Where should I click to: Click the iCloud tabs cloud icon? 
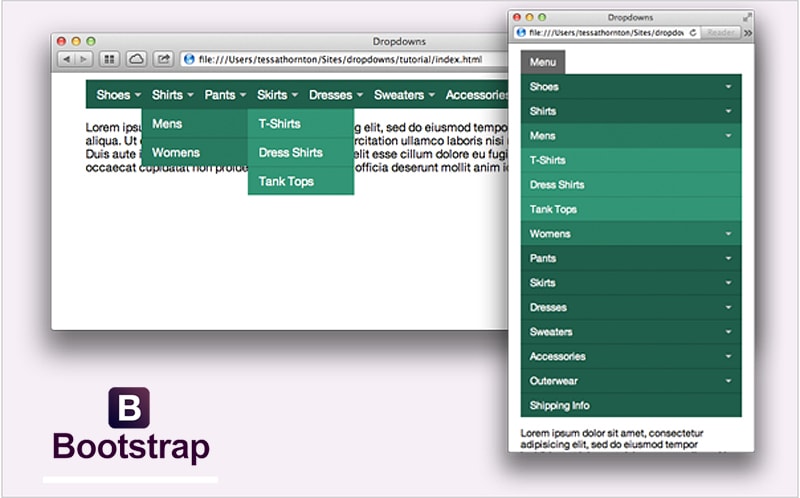pyautogui.click(x=136, y=59)
